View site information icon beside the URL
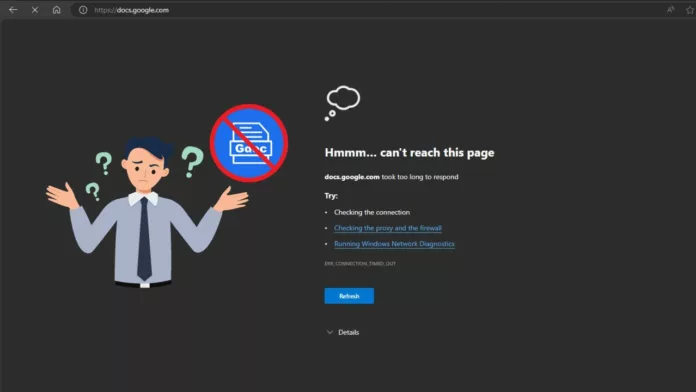Screen dimensions: 696x392 [x=83, y=10]
